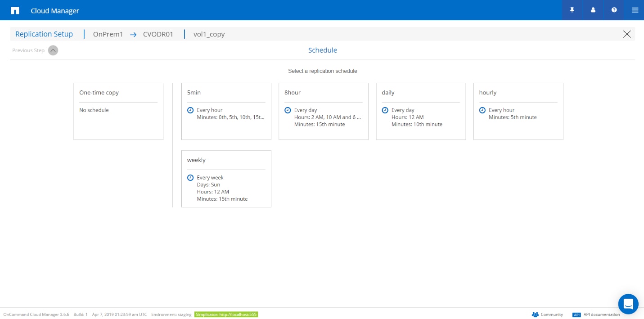Click the Community people icon in footer
Screen dimensions: 644x319
pos(535,315)
